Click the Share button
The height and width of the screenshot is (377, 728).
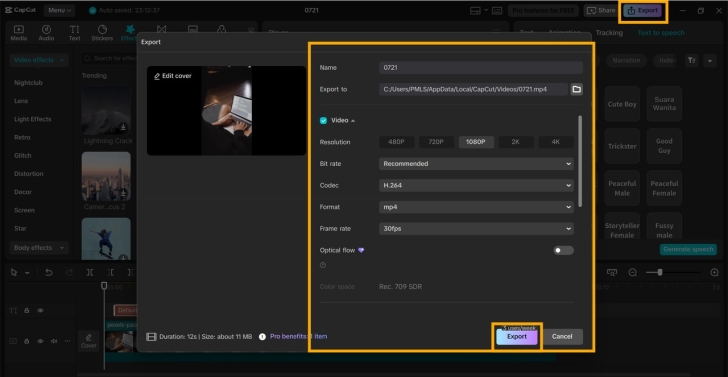pyautogui.click(x=602, y=10)
